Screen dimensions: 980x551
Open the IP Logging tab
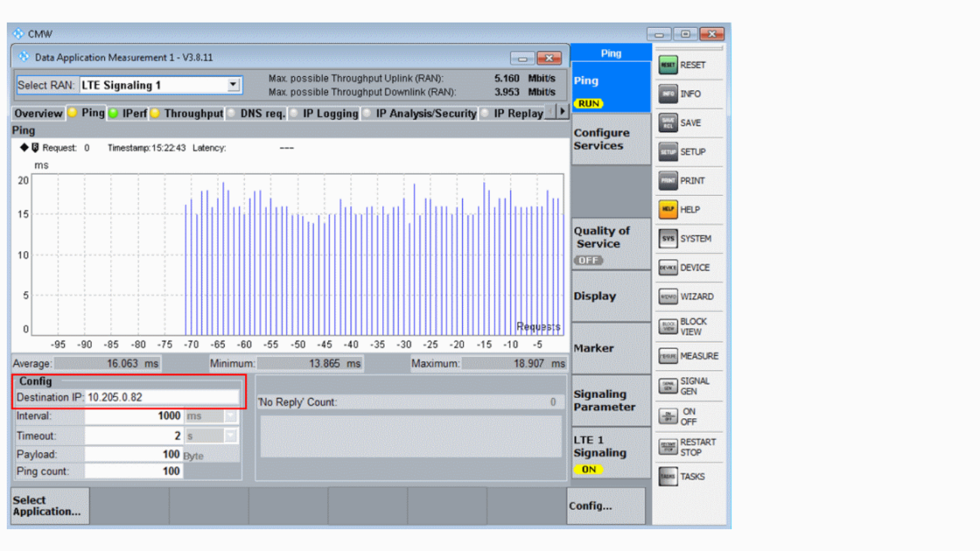(x=332, y=113)
